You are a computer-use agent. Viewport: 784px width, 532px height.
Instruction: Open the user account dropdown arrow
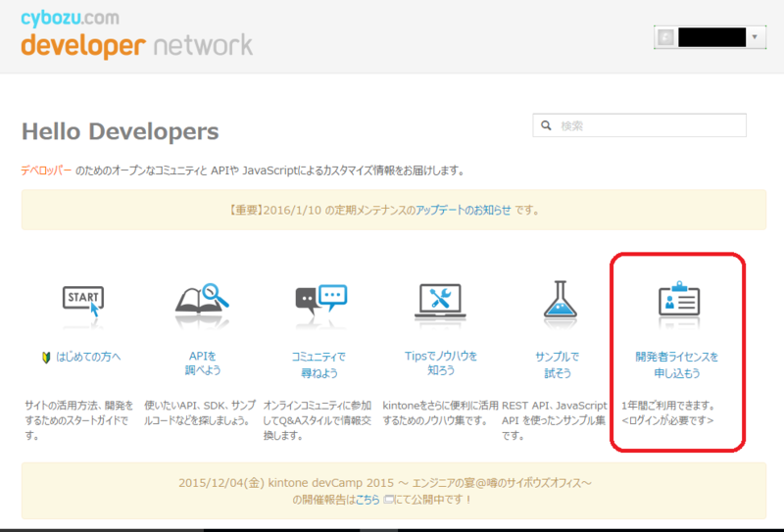point(755,37)
